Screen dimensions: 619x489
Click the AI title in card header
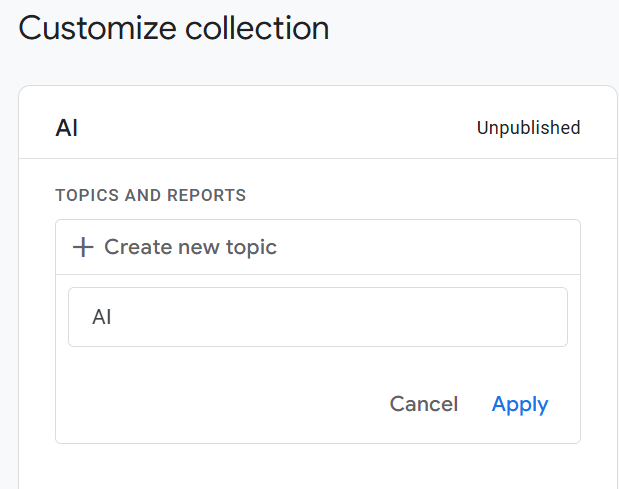67,128
